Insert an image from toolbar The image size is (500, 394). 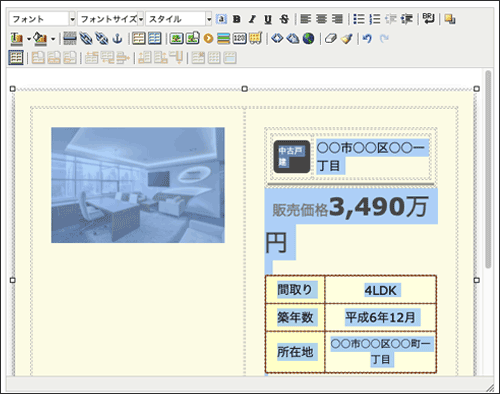pyautogui.click(x=176, y=39)
